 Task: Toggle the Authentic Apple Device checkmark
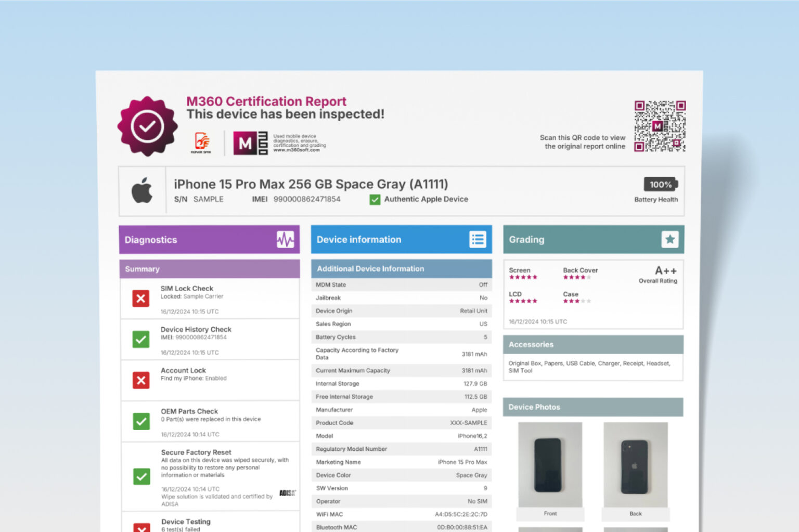[375, 199]
